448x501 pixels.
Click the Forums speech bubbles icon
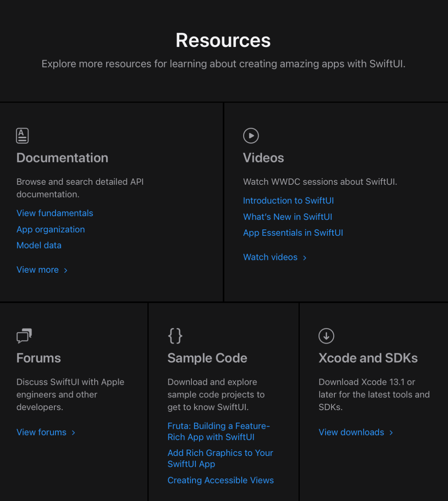(x=24, y=336)
